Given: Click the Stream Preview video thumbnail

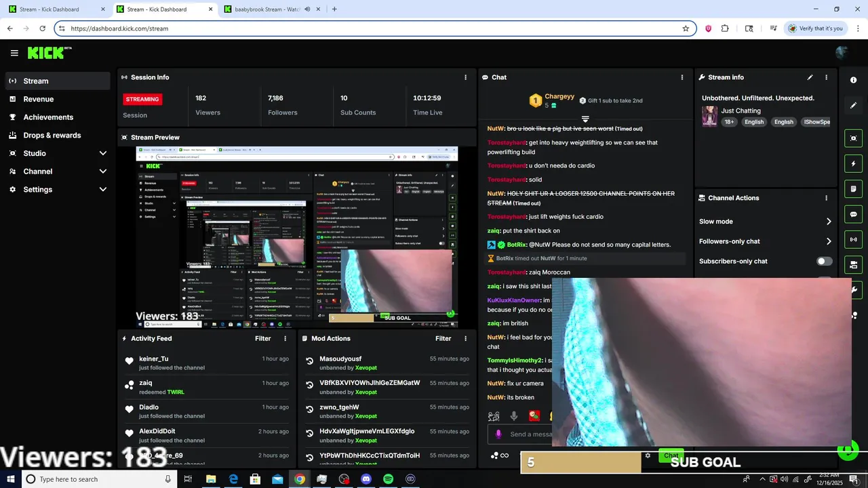Looking at the screenshot, I should click(x=296, y=237).
